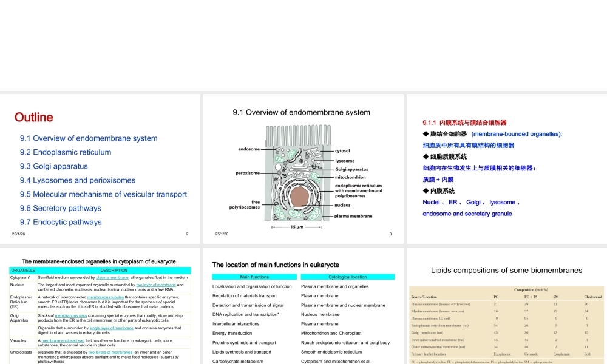Click '9.4 Lysosomes and perioxisomes' outline entry

click(x=78, y=180)
